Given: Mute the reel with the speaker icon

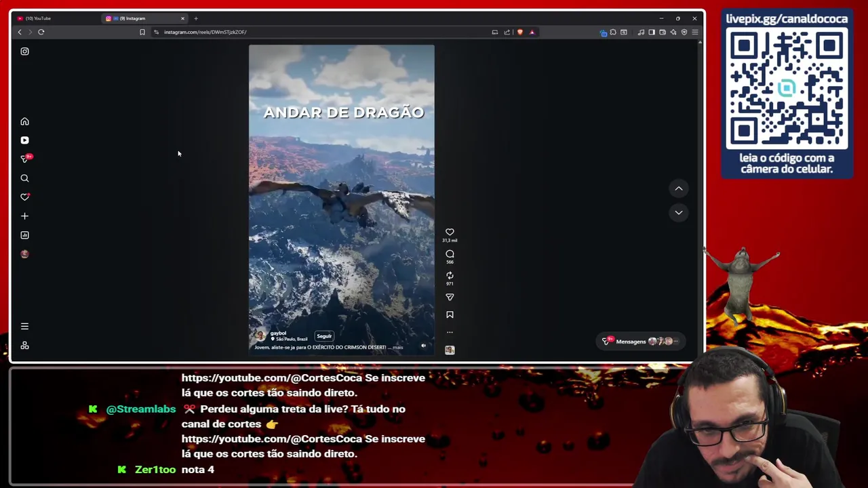Looking at the screenshot, I should pyautogui.click(x=423, y=346).
